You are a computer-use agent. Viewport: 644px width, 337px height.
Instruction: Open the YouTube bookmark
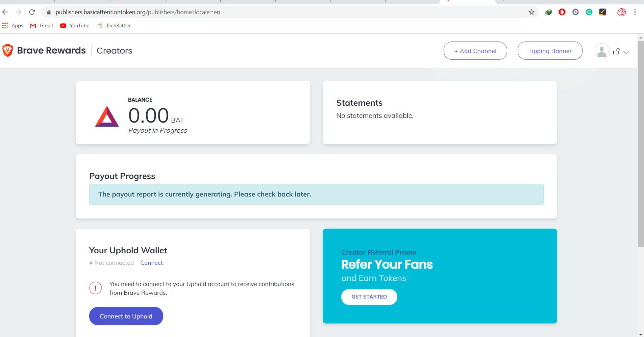click(75, 25)
